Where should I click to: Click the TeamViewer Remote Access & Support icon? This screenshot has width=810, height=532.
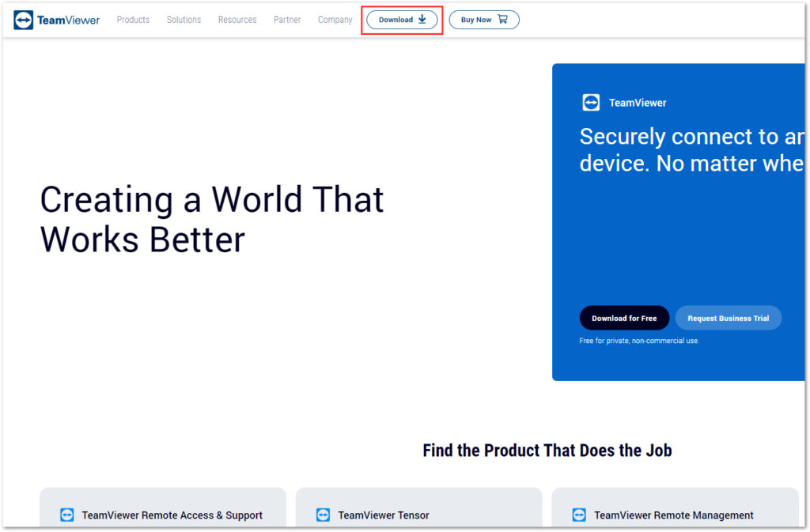tap(67, 515)
